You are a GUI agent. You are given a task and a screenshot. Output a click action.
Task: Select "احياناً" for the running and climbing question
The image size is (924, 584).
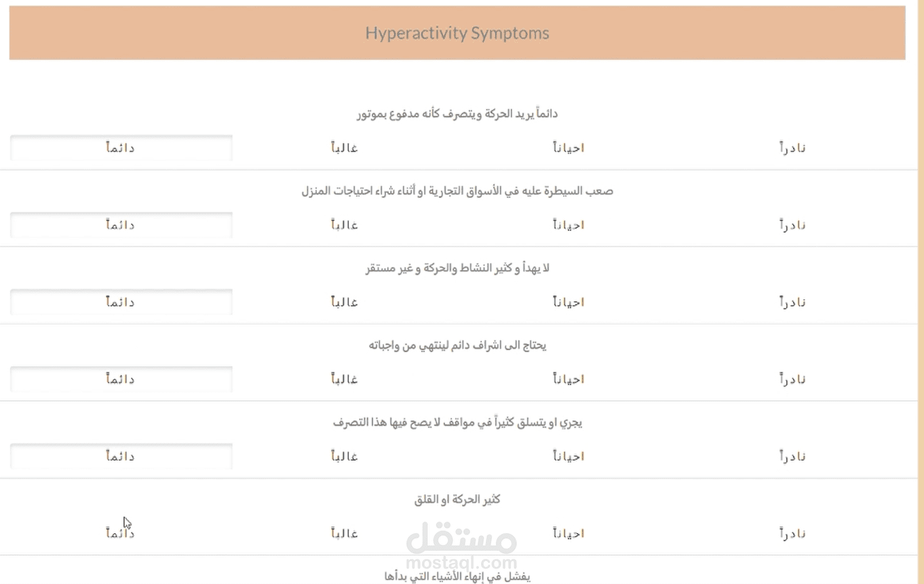pyautogui.click(x=569, y=456)
